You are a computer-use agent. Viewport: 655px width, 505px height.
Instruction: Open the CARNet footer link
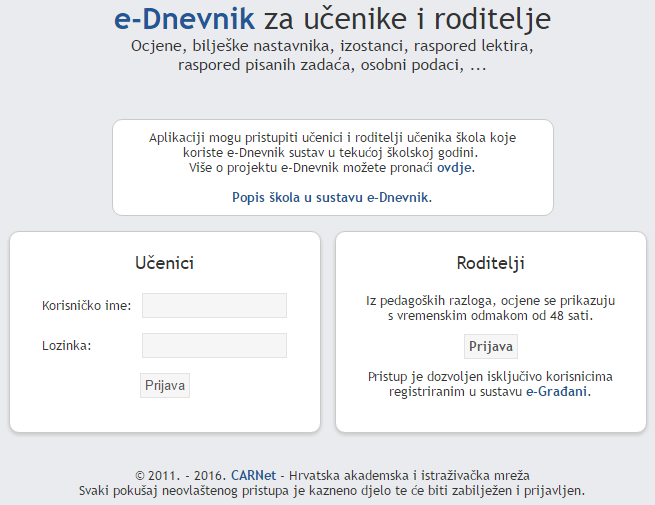(254, 475)
